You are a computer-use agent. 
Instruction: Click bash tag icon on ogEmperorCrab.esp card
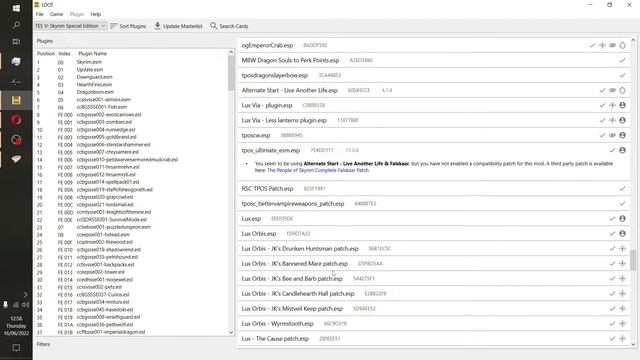tap(612, 45)
